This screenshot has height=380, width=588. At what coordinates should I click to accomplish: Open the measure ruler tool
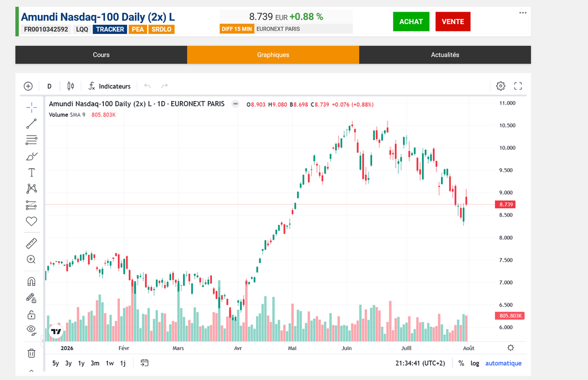(32, 243)
